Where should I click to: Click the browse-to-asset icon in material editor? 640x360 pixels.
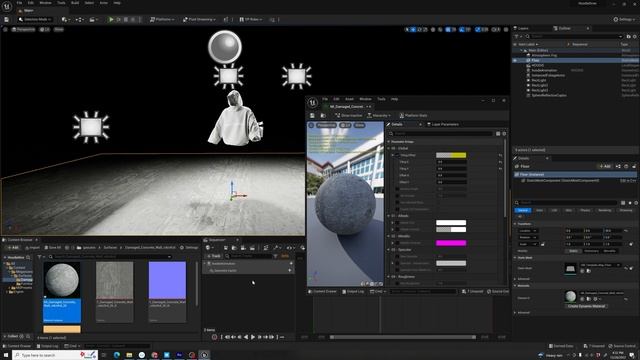pyautogui.click(x=323, y=116)
